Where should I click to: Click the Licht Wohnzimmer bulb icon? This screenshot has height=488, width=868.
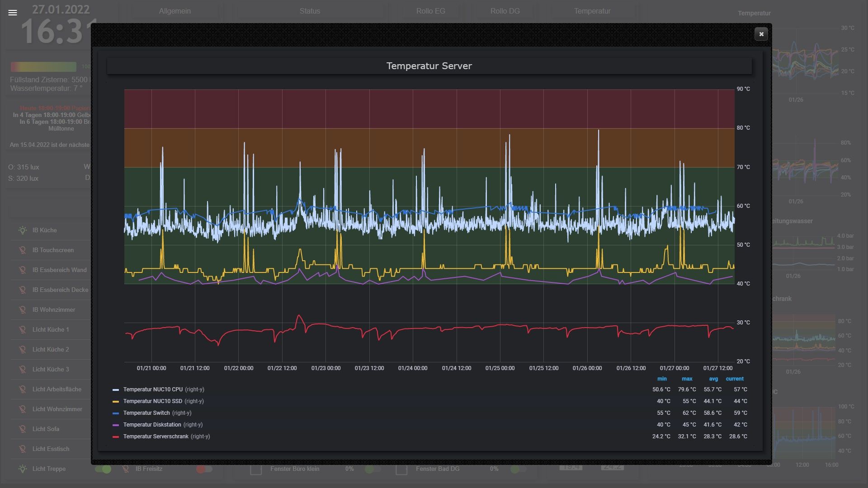(22, 409)
